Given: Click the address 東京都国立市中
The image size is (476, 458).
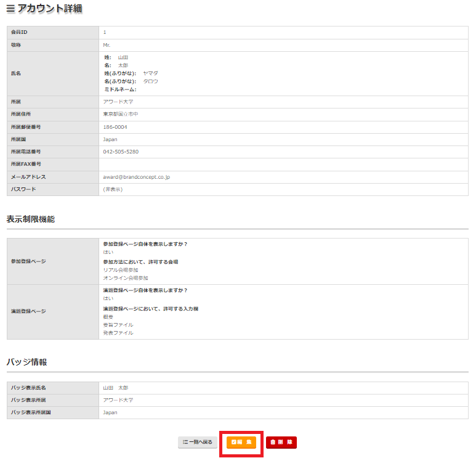Looking at the screenshot, I should pos(121,114).
